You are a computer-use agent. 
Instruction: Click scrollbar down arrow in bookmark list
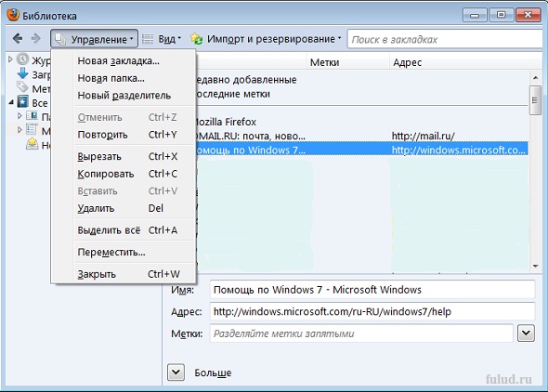point(535,266)
